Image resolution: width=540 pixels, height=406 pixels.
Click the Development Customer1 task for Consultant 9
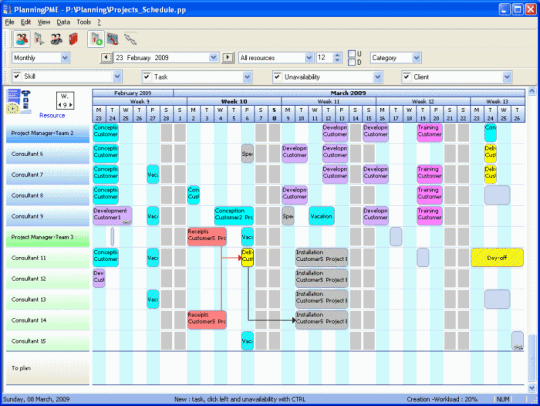(x=112, y=216)
